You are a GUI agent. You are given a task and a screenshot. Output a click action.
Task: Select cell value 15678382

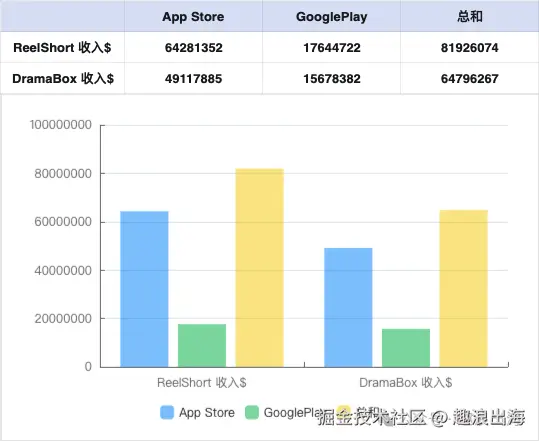click(332, 79)
